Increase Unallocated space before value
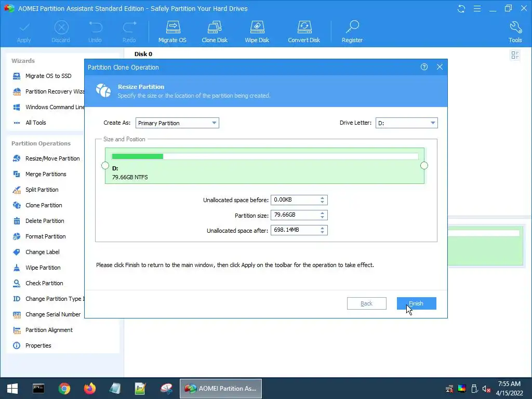 coord(322,198)
